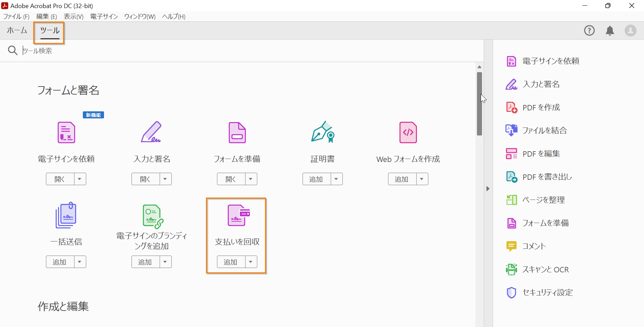The image size is (644, 327).
Task: Open the 表示 menu
Action: [73, 16]
